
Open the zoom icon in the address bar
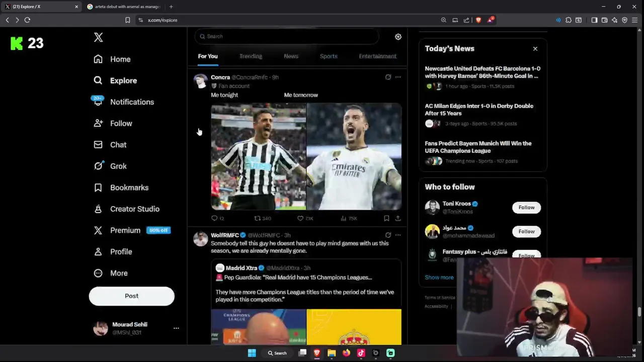pyautogui.click(x=443, y=20)
